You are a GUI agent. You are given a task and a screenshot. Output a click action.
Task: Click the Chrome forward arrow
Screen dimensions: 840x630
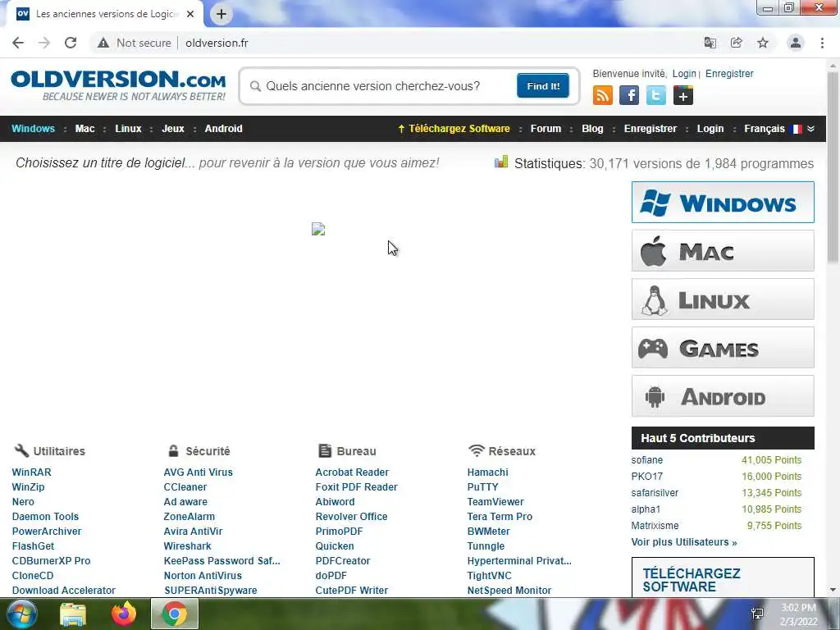tap(44, 43)
